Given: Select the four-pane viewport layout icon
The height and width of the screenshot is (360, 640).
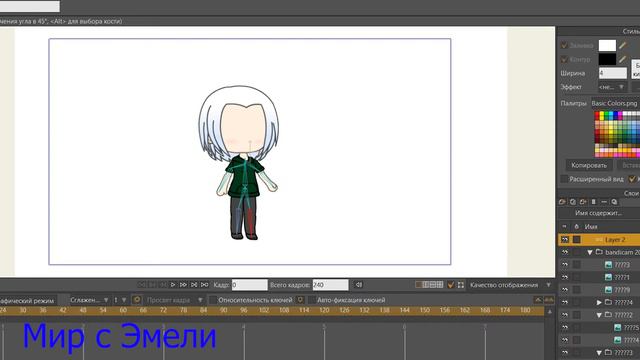Looking at the screenshot, I should pos(440,284).
